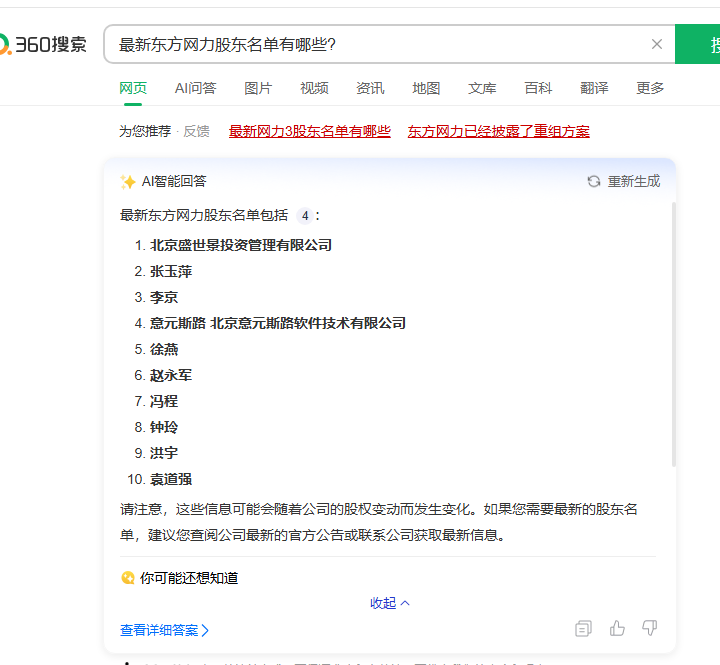
Task: Expand the 更多 menu
Action: click(650, 88)
